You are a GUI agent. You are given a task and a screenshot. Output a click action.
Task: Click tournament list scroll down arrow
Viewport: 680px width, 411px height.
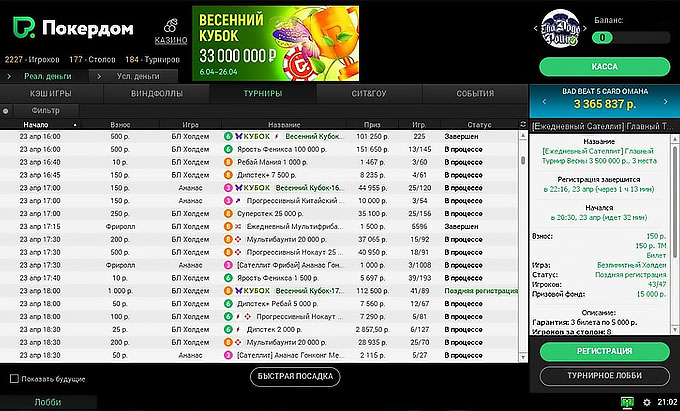pyautogui.click(x=523, y=357)
